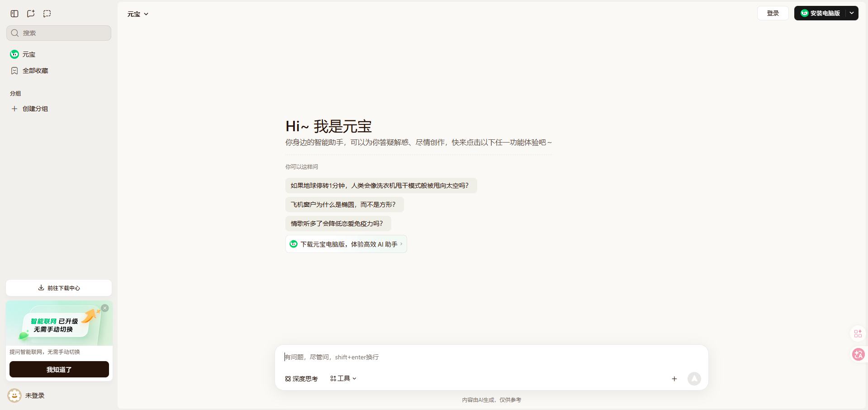Close the smart networking (智能联网) promo card
The image size is (868, 410).
click(x=105, y=308)
